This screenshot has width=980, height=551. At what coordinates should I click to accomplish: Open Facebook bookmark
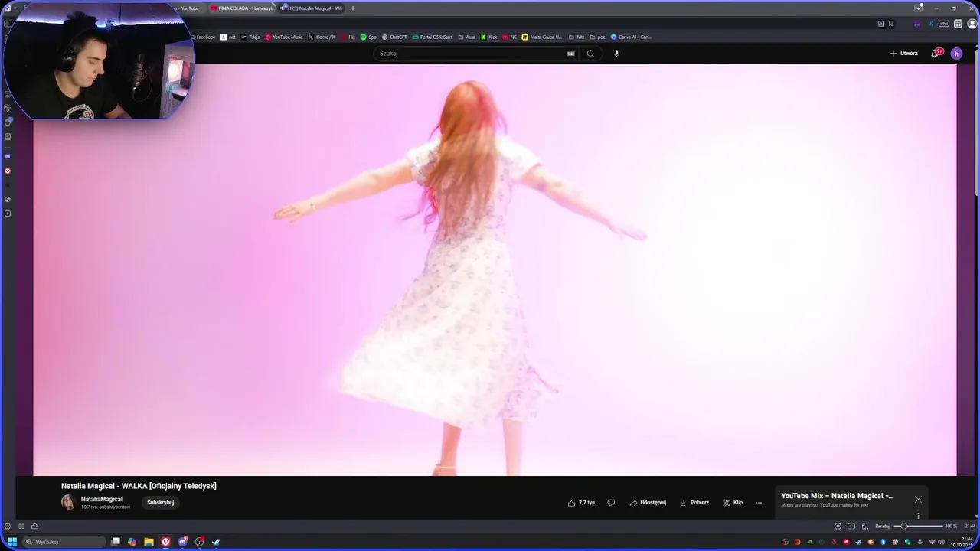pos(203,37)
